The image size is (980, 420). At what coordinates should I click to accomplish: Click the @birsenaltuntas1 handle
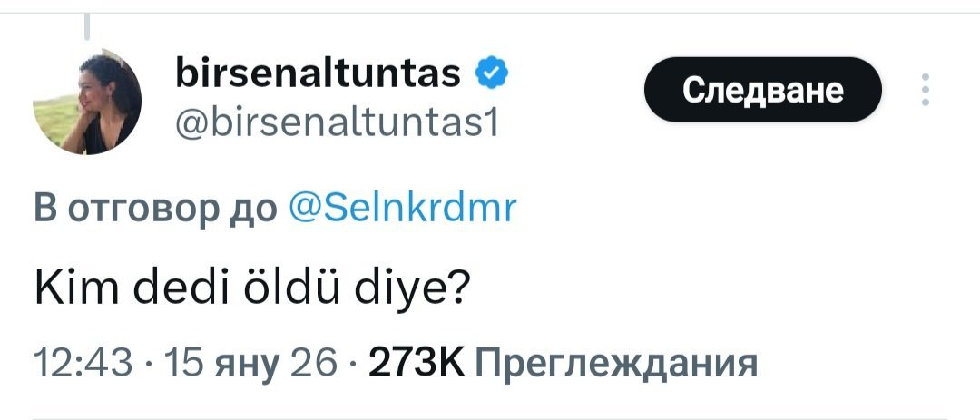(336, 121)
